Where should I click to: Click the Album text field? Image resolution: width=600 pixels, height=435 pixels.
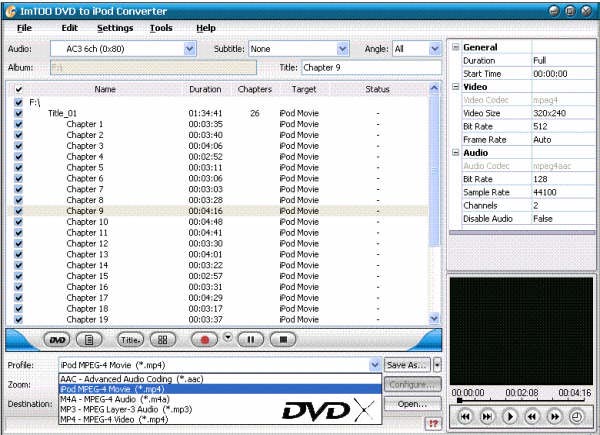pyautogui.click(x=153, y=68)
